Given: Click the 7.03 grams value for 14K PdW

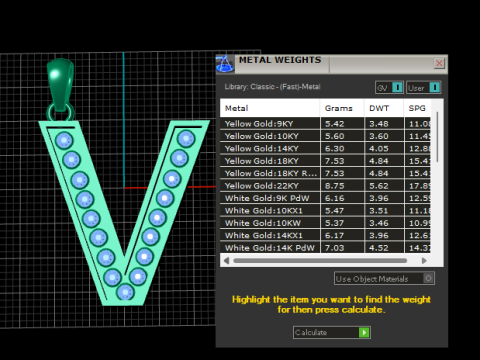Looking at the screenshot, I should pos(335,248).
